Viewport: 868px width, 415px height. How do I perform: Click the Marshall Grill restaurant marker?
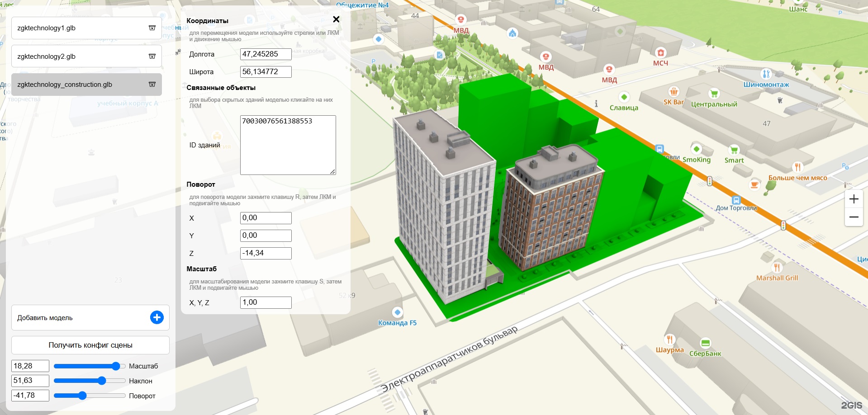777,268
